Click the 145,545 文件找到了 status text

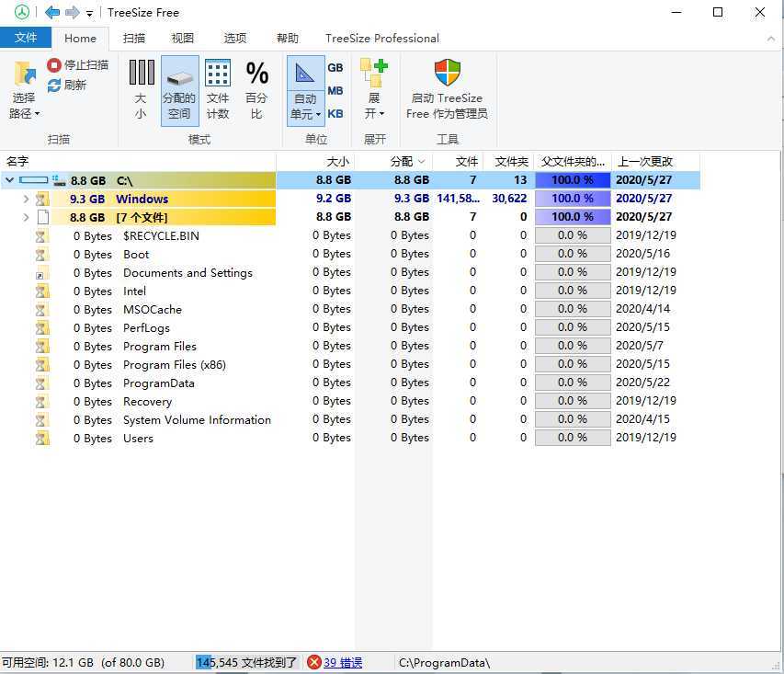click(247, 662)
